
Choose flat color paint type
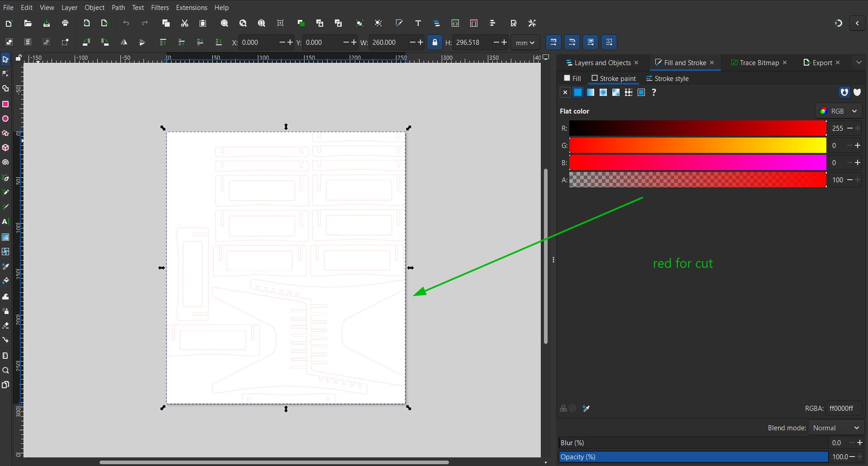[578, 92]
